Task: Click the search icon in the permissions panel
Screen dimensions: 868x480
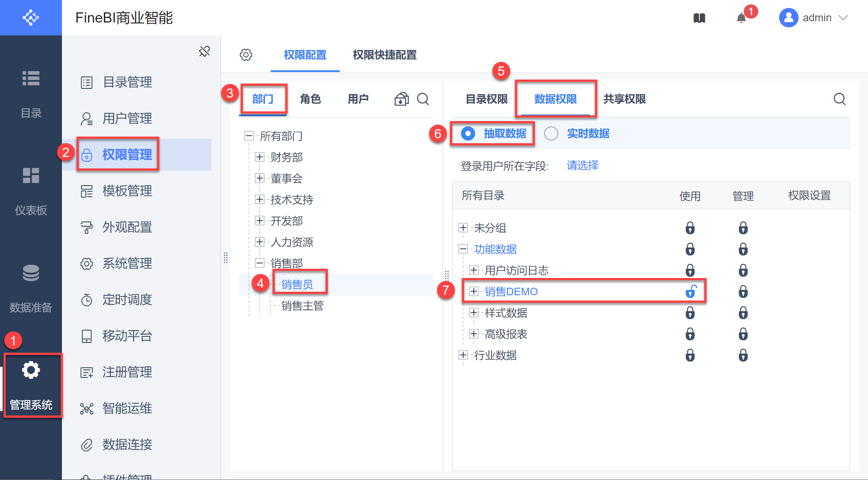Action: 839,99
